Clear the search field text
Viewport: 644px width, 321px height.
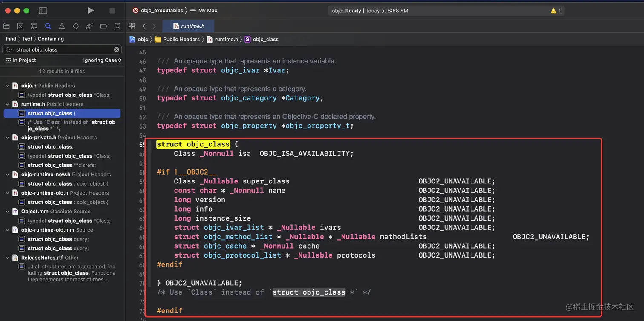coord(117,49)
